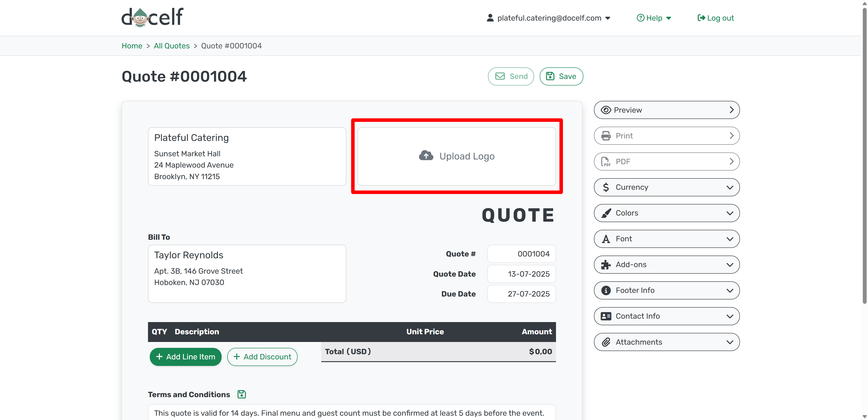Click the Contact Info card icon

tap(605, 316)
